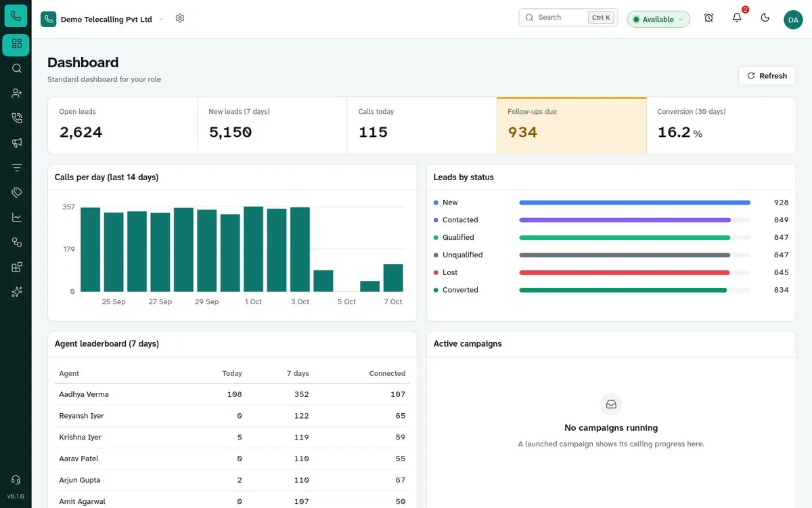Viewport: 812px width, 508px height.
Task: Open the megaphone campaigns icon in sidebar
Action: tap(16, 143)
